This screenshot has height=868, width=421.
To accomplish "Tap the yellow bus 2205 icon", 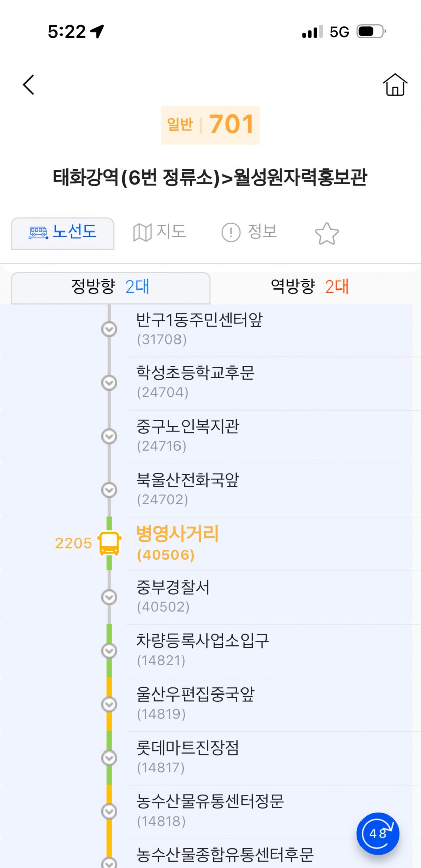I will coord(109,543).
